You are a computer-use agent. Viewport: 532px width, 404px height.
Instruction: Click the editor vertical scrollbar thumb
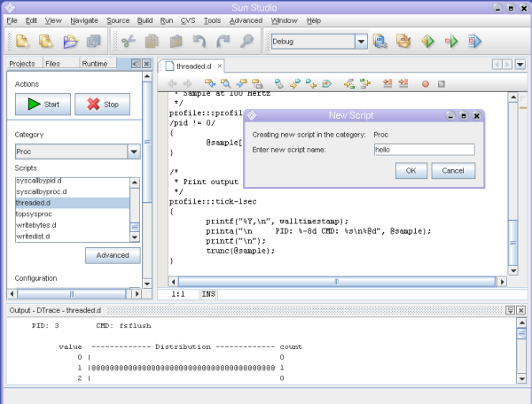(513, 243)
